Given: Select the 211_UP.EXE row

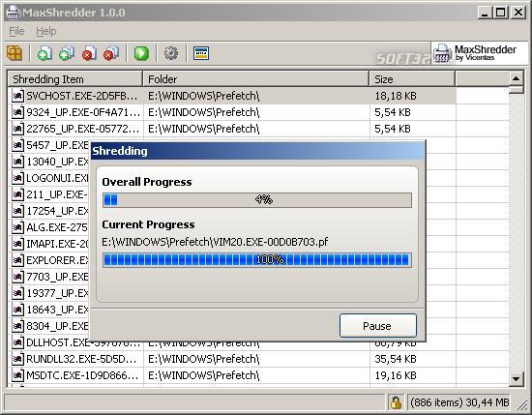Looking at the screenshot, I should [49, 194].
